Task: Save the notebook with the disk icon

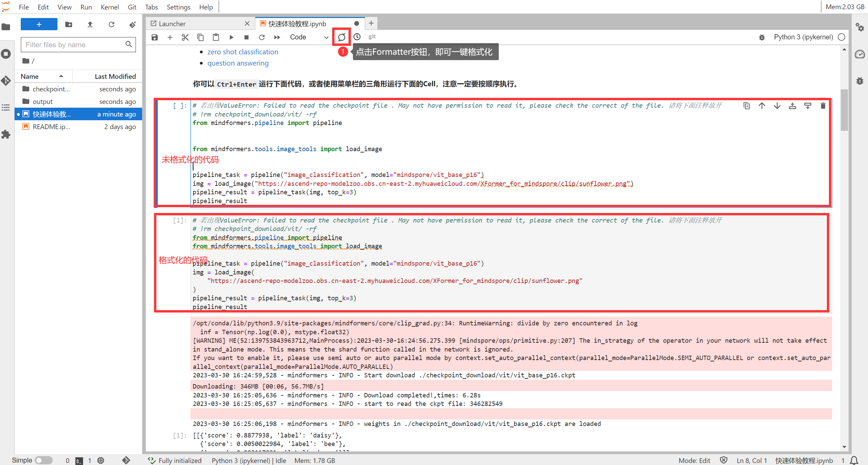Action: click(155, 37)
